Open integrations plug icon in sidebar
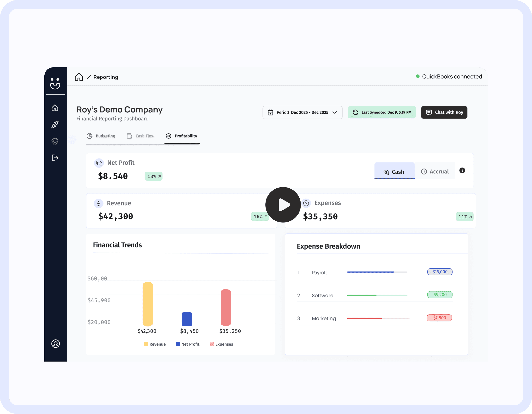This screenshot has height=414, width=532. click(x=55, y=124)
